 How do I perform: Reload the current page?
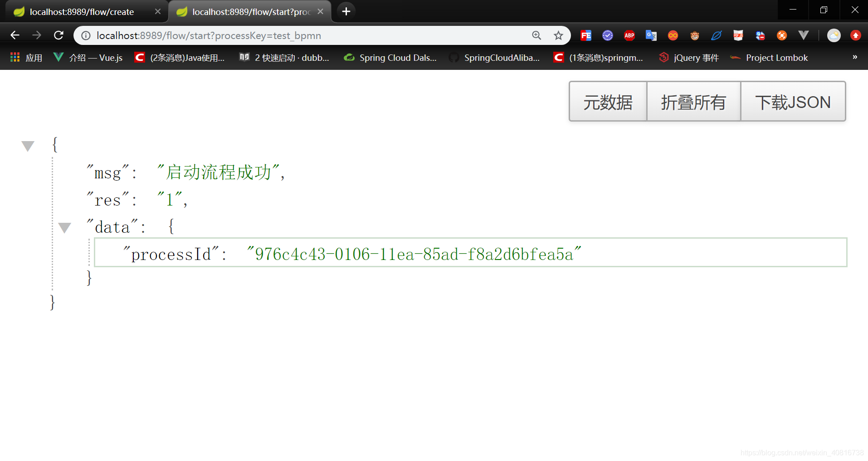59,35
